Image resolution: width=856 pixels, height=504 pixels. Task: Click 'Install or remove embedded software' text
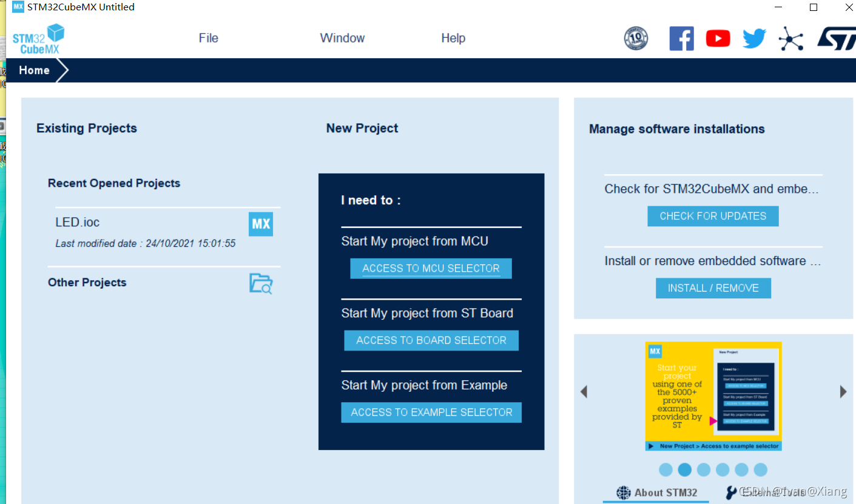tap(713, 261)
